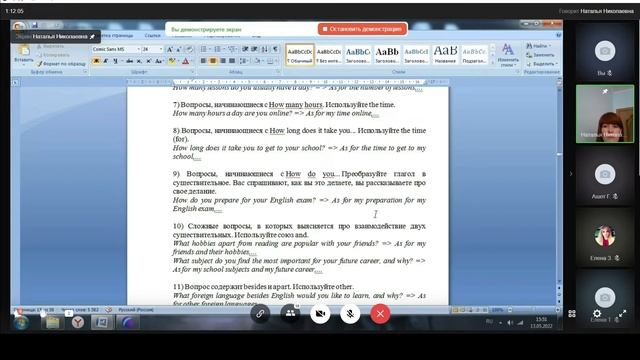Copy the meeting link with chain icon
The height and width of the screenshot is (360, 640).
point(260,313)
